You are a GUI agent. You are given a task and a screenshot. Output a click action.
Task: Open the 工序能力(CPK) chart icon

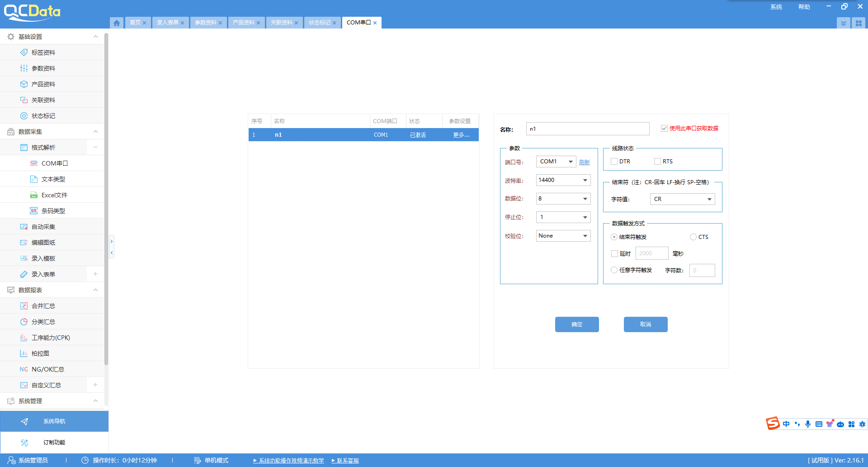tap(24, 338)
